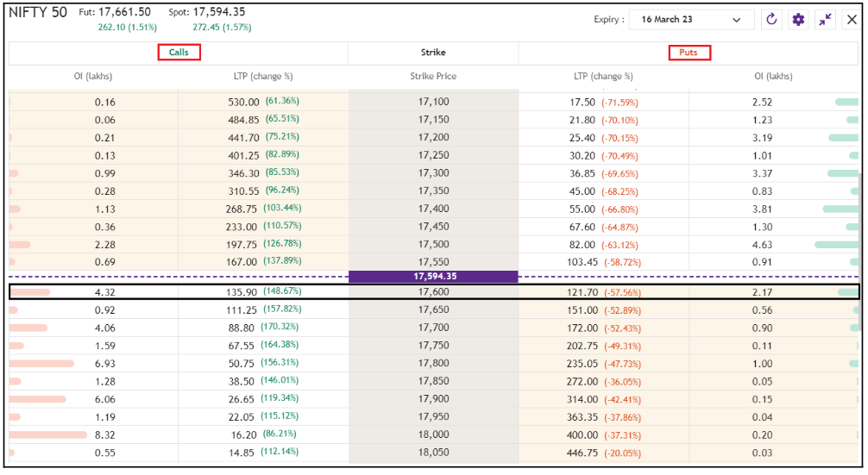This screenshot has width=868, height=475.
Task: Open the Expiry dropdown showing 16 March 23
Action: tap(690, 20)
